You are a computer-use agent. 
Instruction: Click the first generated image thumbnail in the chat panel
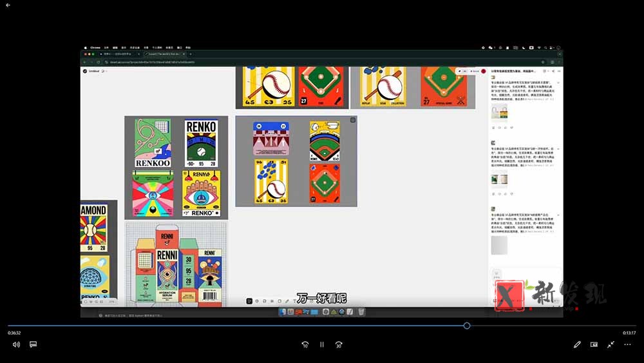point(499,112)
